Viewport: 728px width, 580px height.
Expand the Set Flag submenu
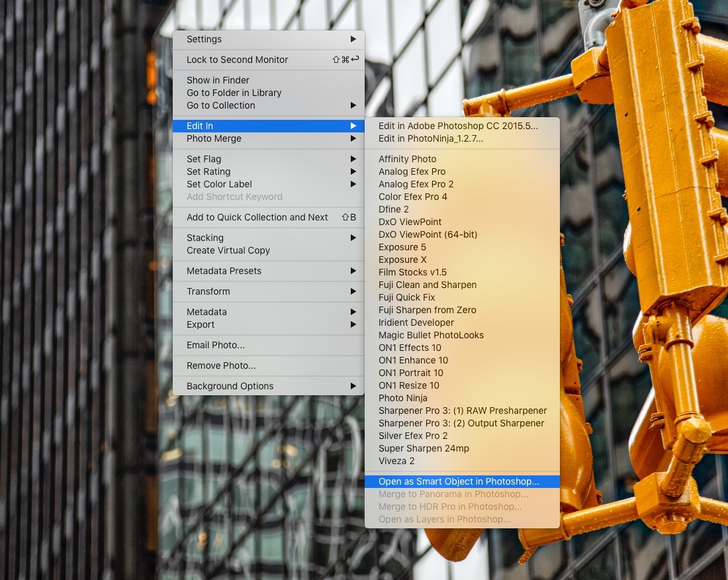point(268,159)
